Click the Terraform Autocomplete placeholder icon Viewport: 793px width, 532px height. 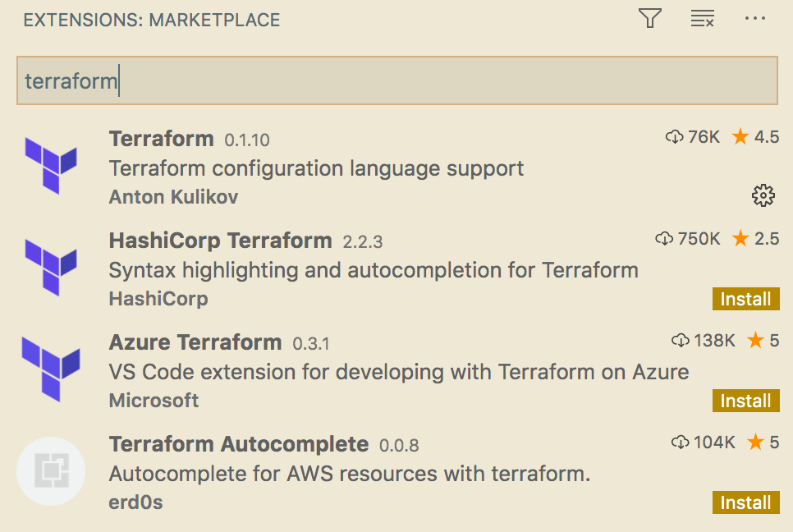click(x=51, y=470)
